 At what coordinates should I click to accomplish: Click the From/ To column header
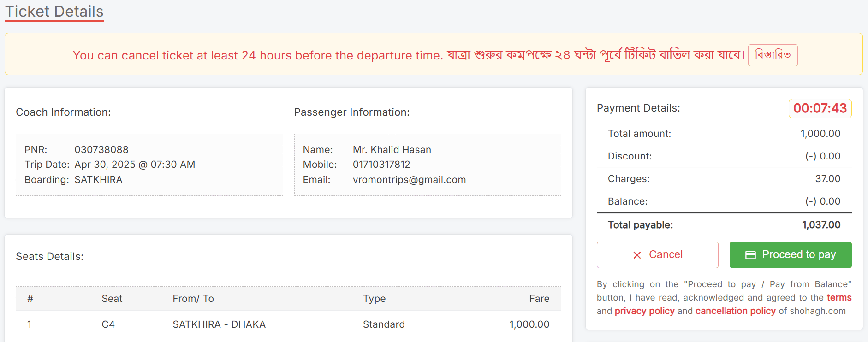pos(193,299)
